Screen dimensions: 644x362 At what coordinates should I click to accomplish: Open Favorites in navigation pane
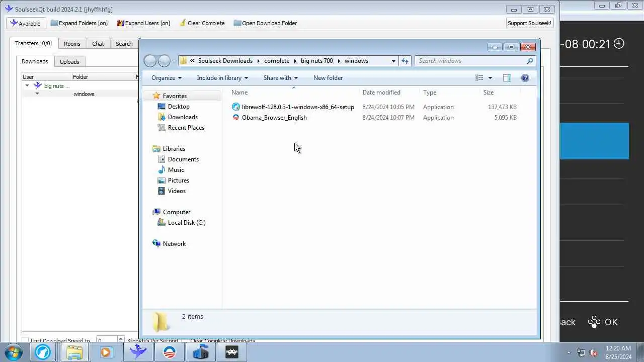pyautogui.click(x=175, y=96)
